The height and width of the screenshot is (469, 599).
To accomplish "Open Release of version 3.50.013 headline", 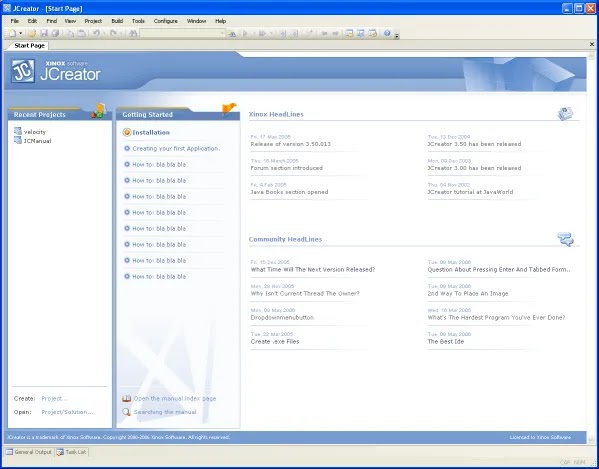I will point(290,144).
